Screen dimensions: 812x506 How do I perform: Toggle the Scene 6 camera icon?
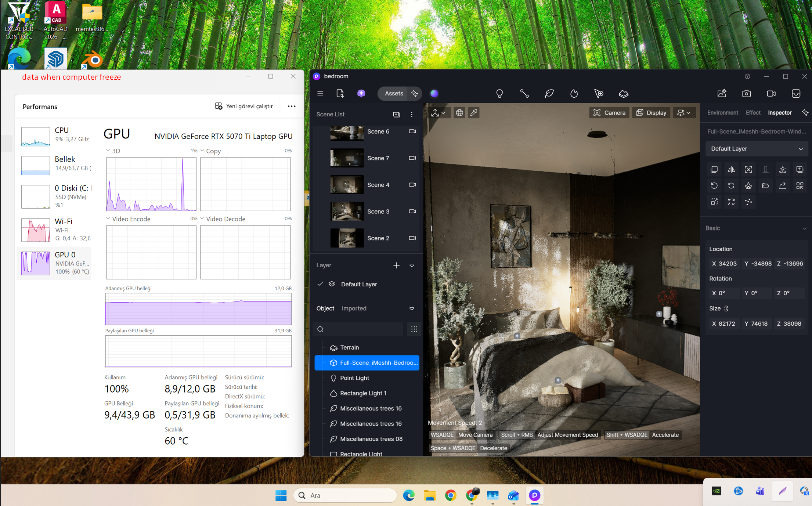click(x=412, y=131)
